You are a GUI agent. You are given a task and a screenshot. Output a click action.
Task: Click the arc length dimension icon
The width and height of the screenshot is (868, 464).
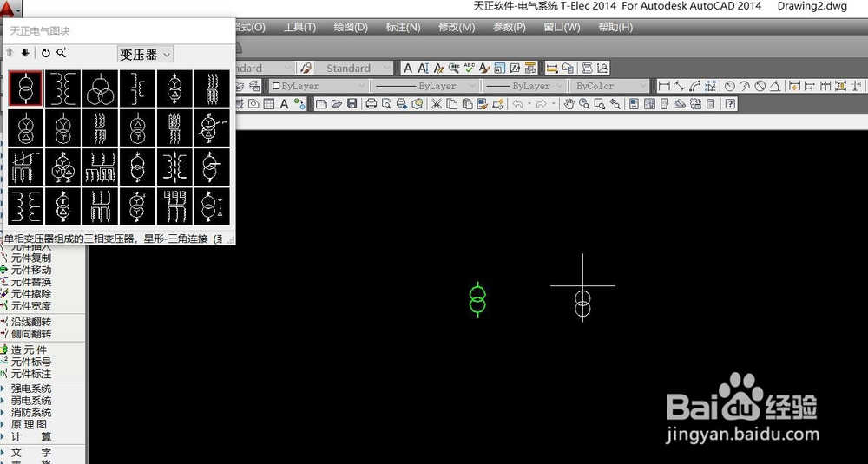(x=695, y=86)
